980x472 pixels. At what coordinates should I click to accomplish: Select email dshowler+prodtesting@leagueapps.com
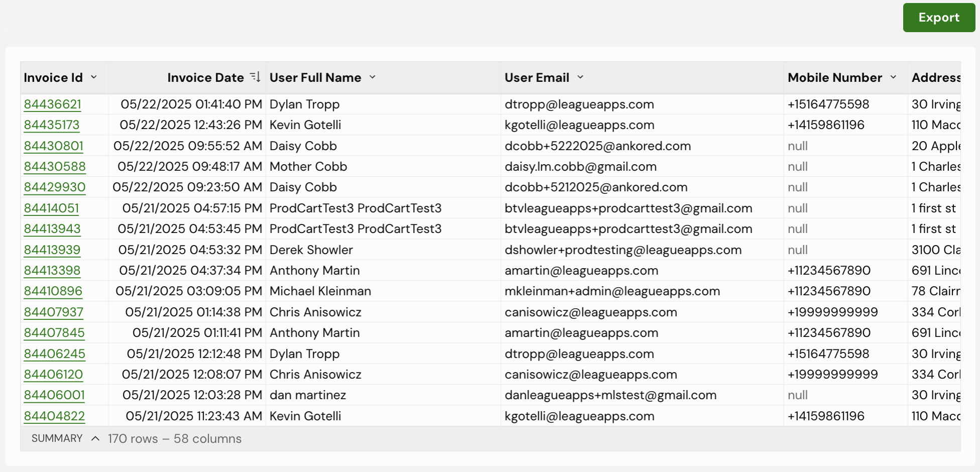(x=623, y=250)
